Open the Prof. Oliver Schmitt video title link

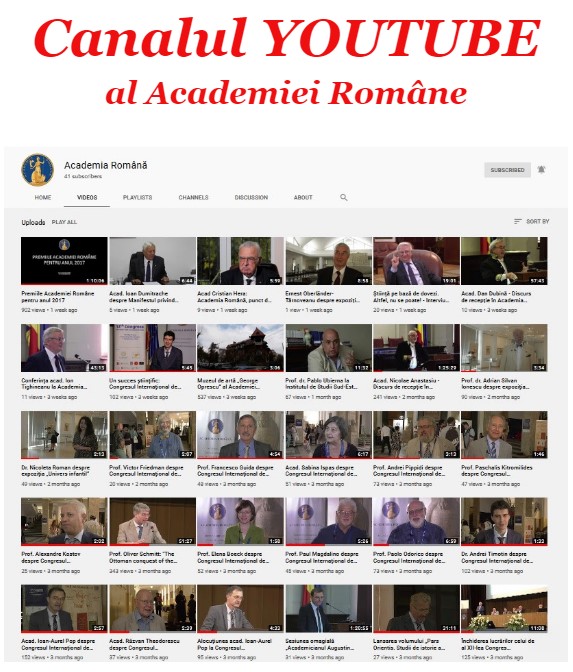[143, 557]
